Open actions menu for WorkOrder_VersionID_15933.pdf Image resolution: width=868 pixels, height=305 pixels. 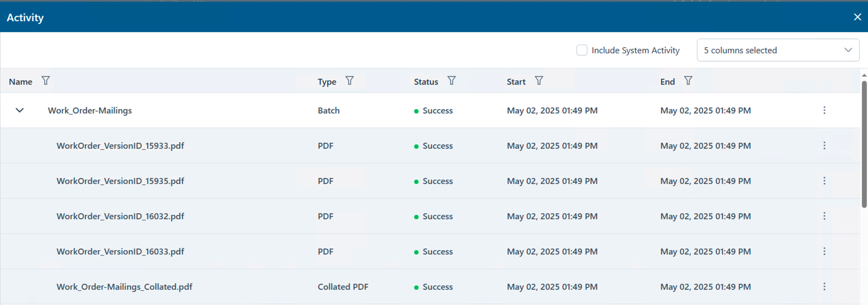click(x=824, y=145)
